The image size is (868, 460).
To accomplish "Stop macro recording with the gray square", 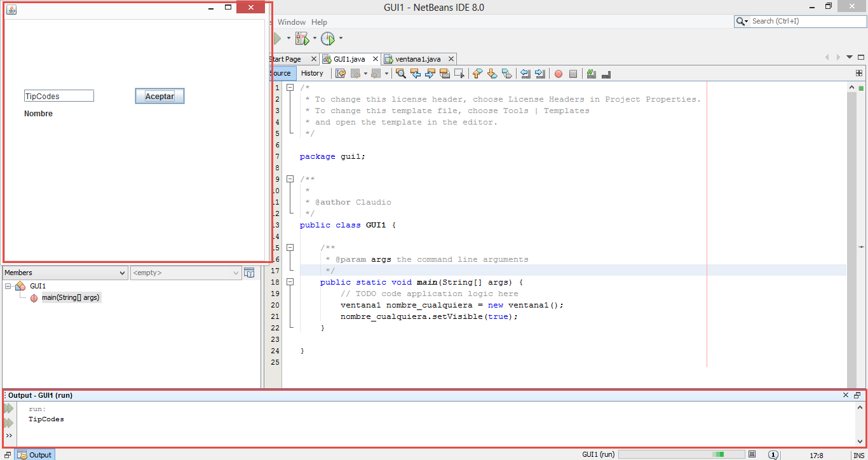I will pos(573,73).
